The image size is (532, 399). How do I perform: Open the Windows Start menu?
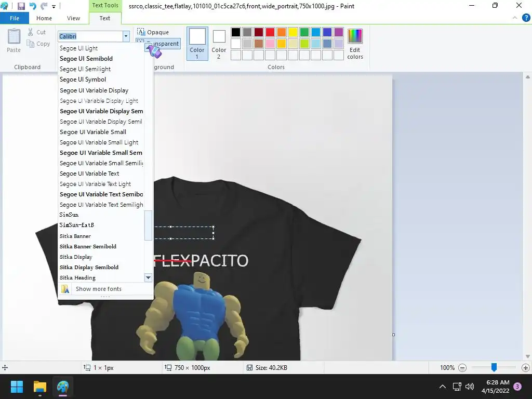click(17, 387)
